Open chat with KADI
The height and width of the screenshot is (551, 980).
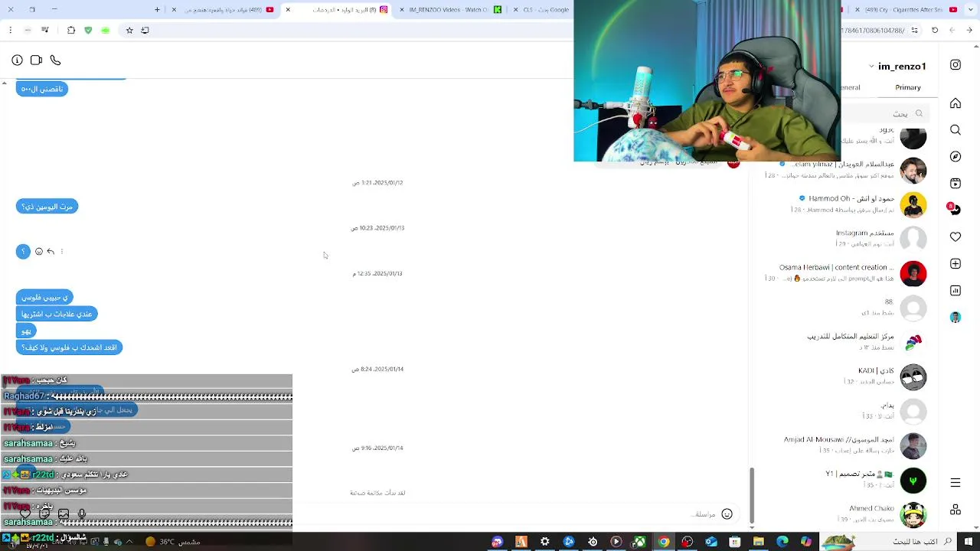pyautogui.click(x=846, y=376)
